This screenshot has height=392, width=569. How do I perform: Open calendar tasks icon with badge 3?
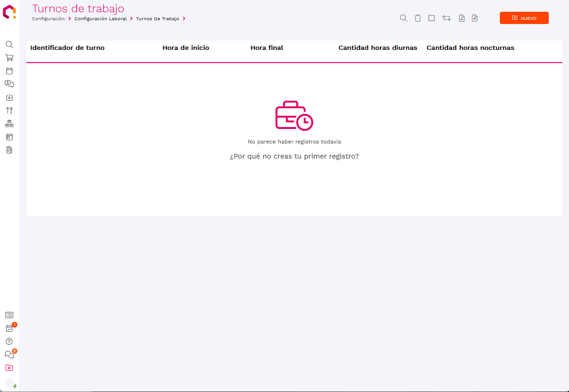[9, 328]
